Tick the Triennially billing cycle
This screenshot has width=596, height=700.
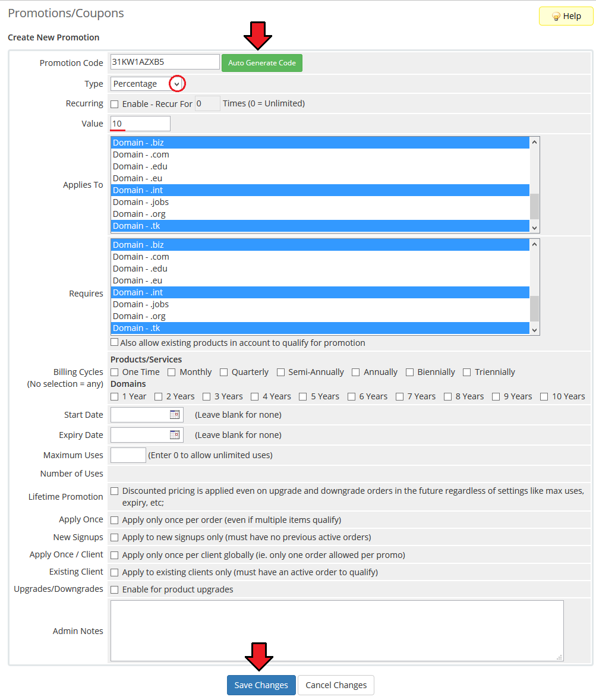click(467, 373)
